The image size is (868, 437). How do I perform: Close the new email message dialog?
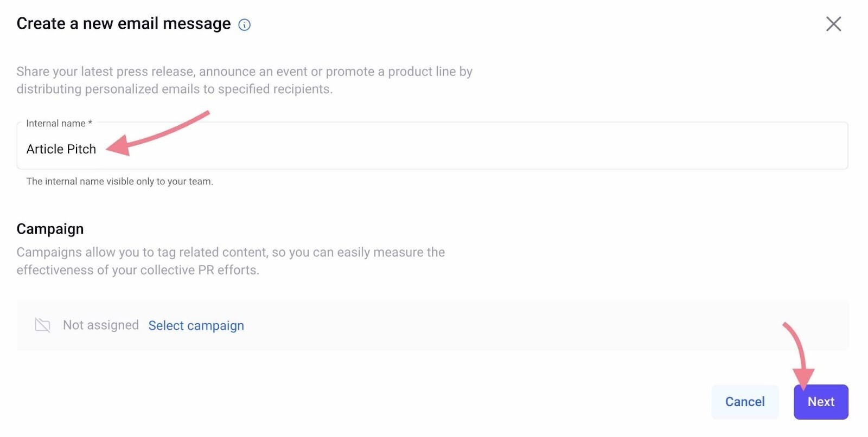(x=833, y=24)
